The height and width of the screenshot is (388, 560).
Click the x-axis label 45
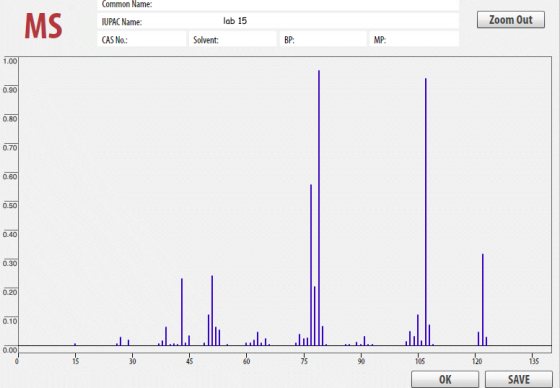tap(190, 361)
